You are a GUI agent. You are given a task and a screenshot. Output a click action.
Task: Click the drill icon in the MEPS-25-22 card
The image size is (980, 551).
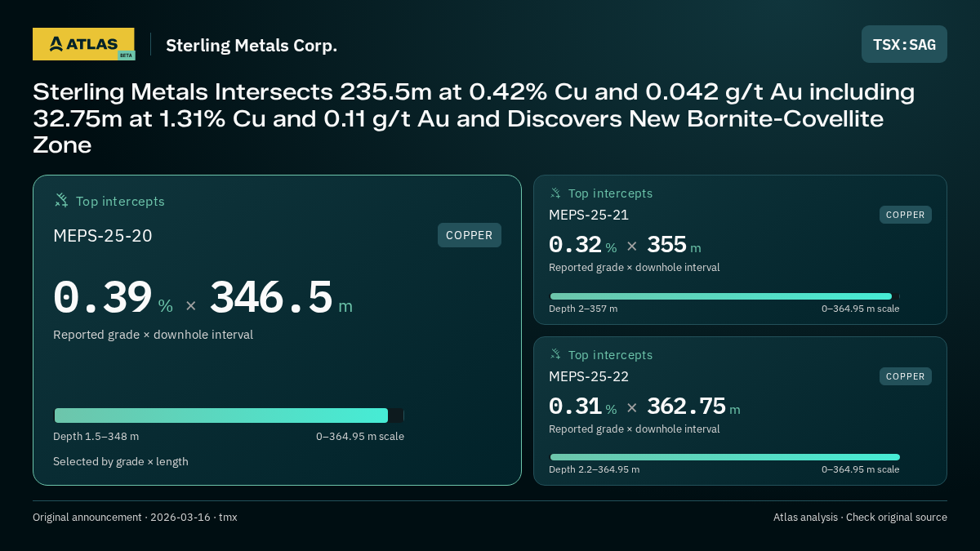click(x=555, y=354)
